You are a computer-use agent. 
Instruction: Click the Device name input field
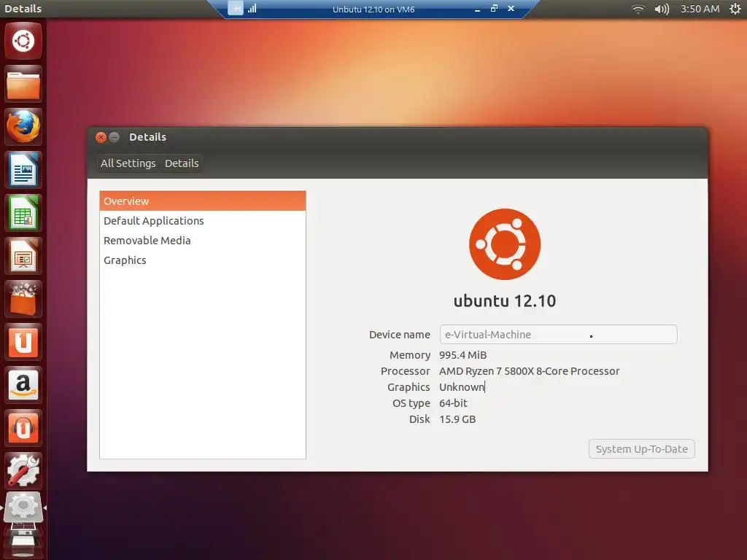(558, 334)
